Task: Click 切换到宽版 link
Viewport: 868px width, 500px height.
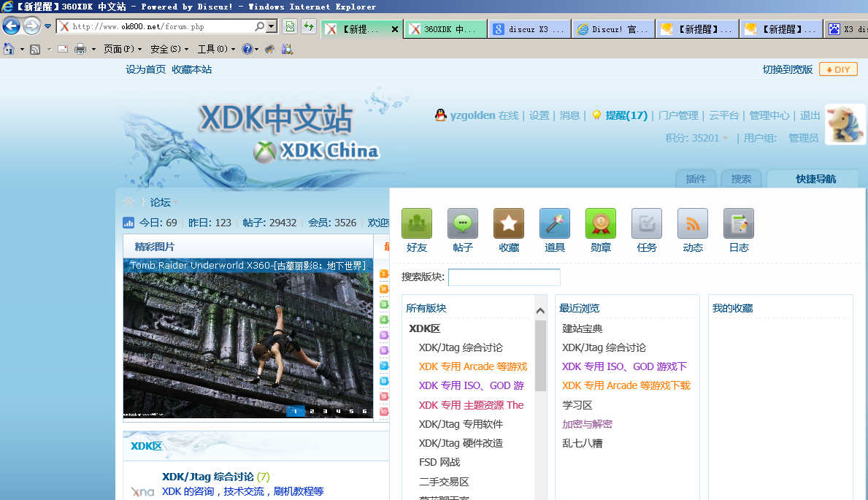Action: (x=787, y=69)
